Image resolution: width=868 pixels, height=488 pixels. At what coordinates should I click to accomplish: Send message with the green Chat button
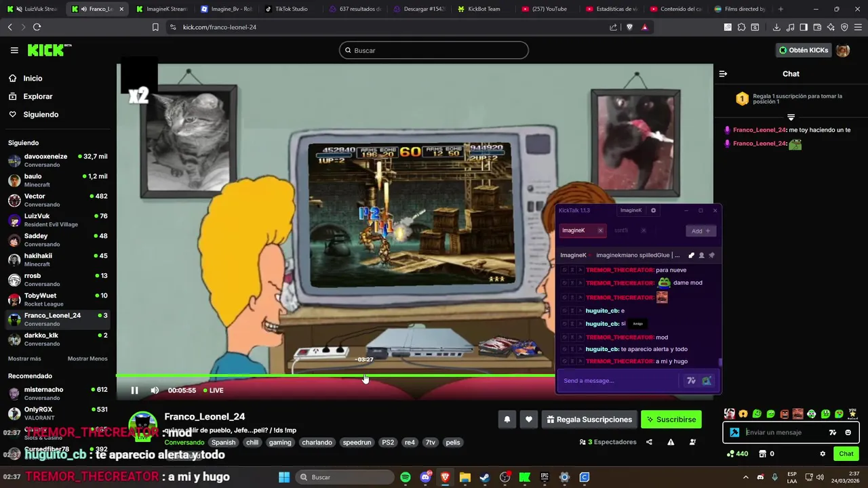(846, 454)
